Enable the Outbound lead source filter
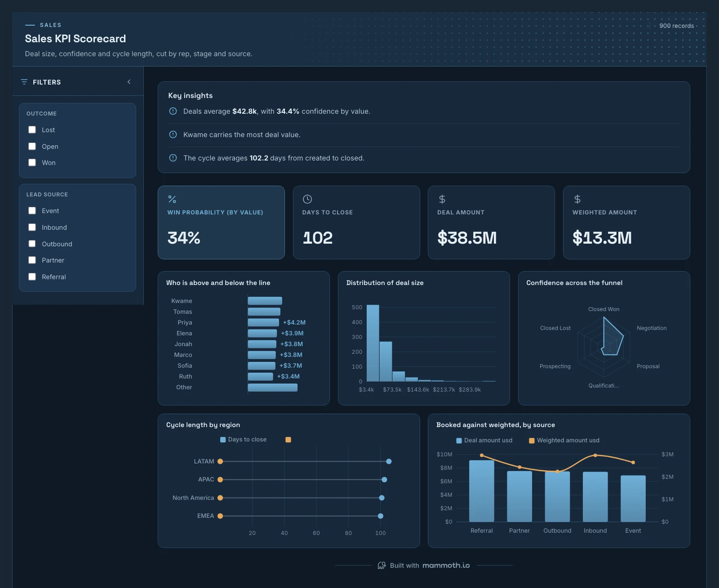This screenshot has height=588, width=719. [32, 244]
